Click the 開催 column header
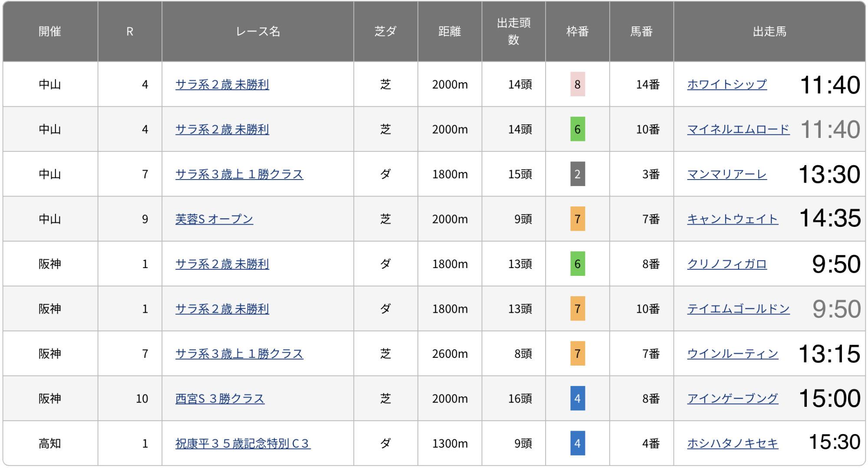This screenshot has height=468, width=868. click(x=50, y=32)
